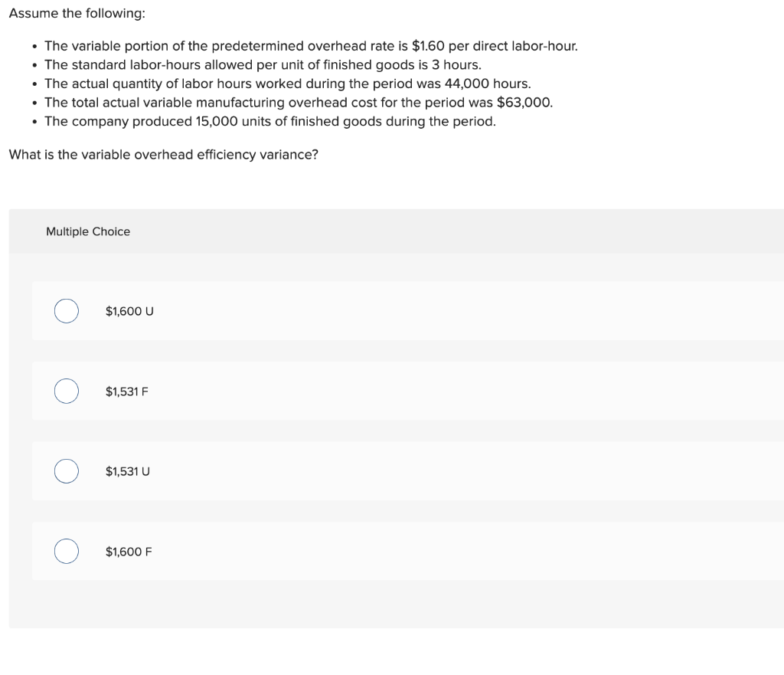
Task: Mark the $1,531 U radio button
Action: pos(67,471)
